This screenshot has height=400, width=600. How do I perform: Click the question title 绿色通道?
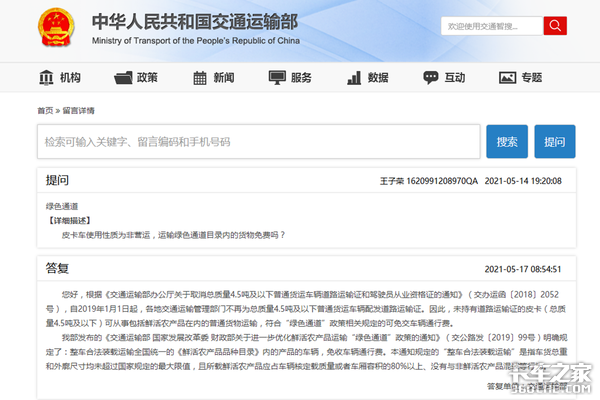pyautogui.click(x=62, y=207)
